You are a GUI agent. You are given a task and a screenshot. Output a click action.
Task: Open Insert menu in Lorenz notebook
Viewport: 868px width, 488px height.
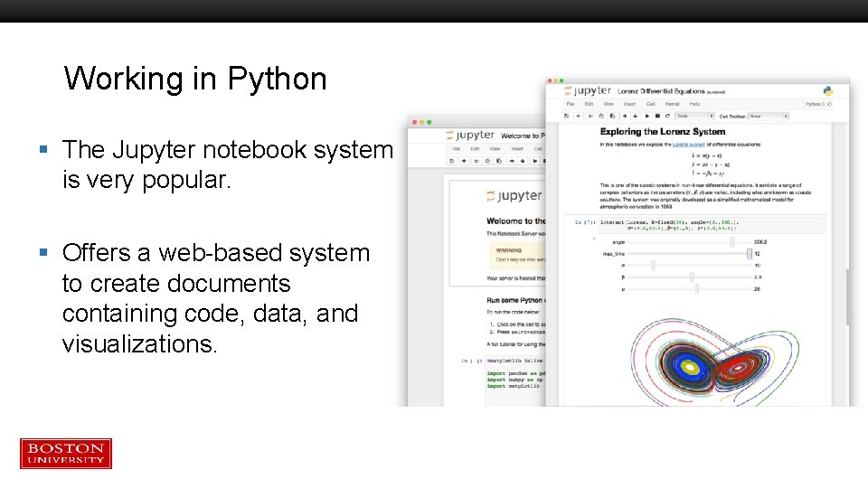630,104
